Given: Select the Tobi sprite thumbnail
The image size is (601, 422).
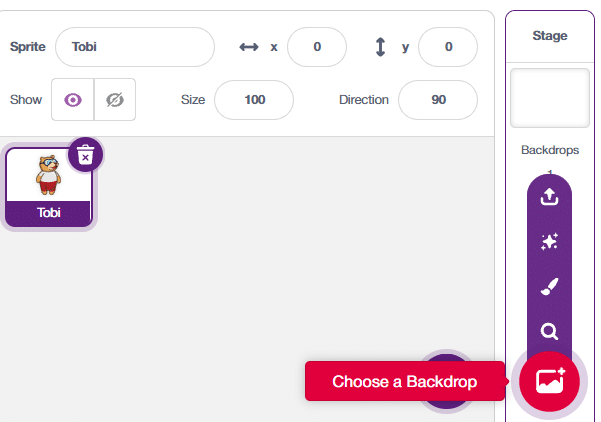Looking at the screenshot, I should coord(48,180).
